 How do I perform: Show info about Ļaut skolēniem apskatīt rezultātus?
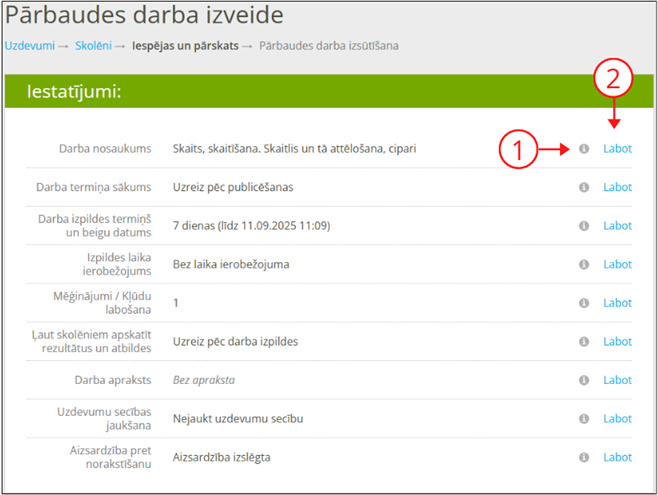[x=584, y=342]
